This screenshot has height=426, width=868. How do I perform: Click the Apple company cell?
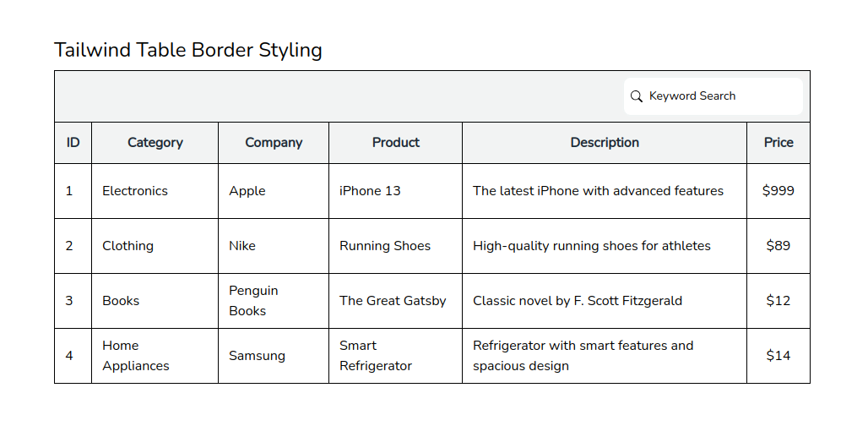(x=247, y=191)
